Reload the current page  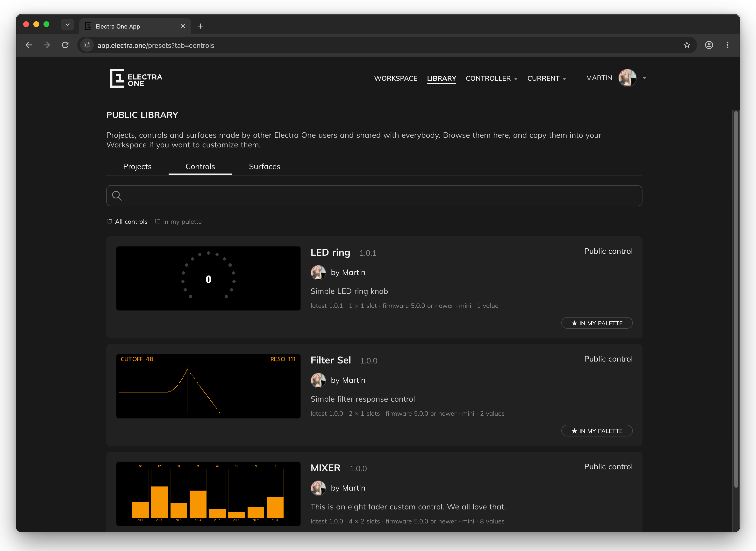point(65,45)
